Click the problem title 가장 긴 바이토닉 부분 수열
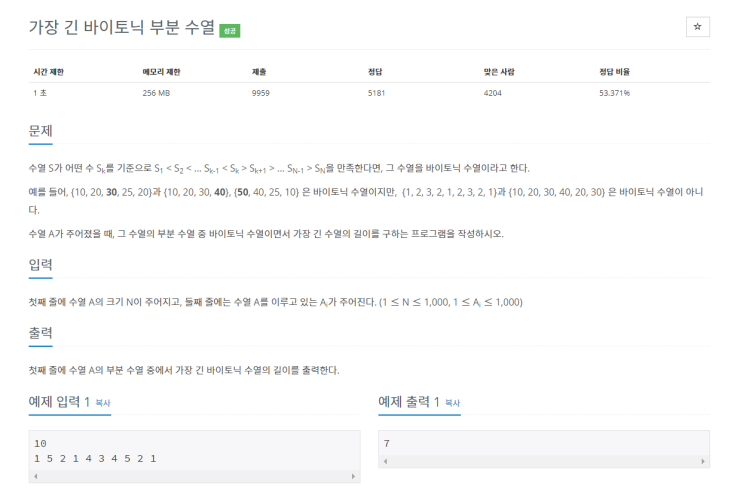Screen dimensions: 743x491 pos(122,27)
